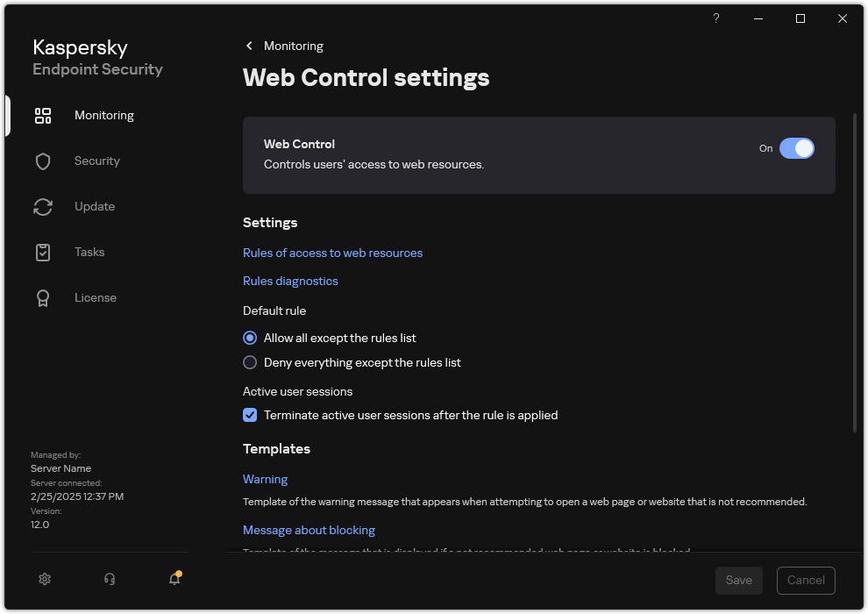Open Rules of access to web resources
868x614 pixels.
pos(332,253)
